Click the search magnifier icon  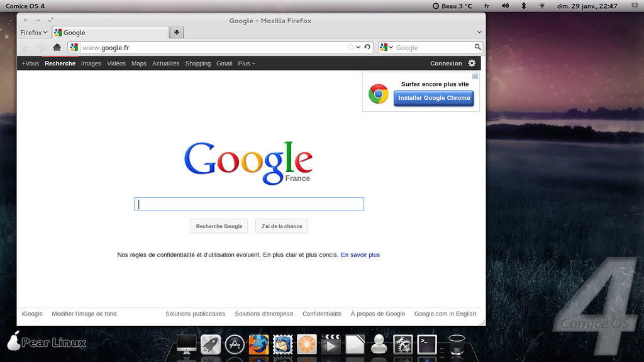coord(478,47)
